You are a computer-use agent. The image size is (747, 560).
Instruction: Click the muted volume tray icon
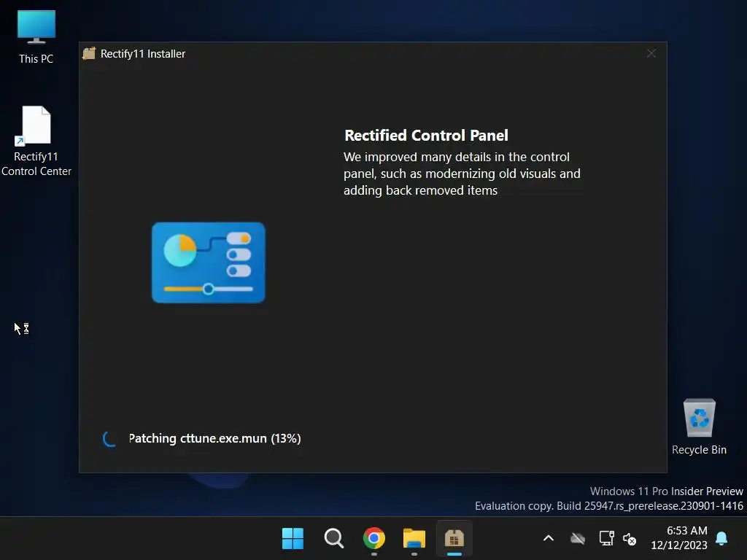[x=630, y=539]
